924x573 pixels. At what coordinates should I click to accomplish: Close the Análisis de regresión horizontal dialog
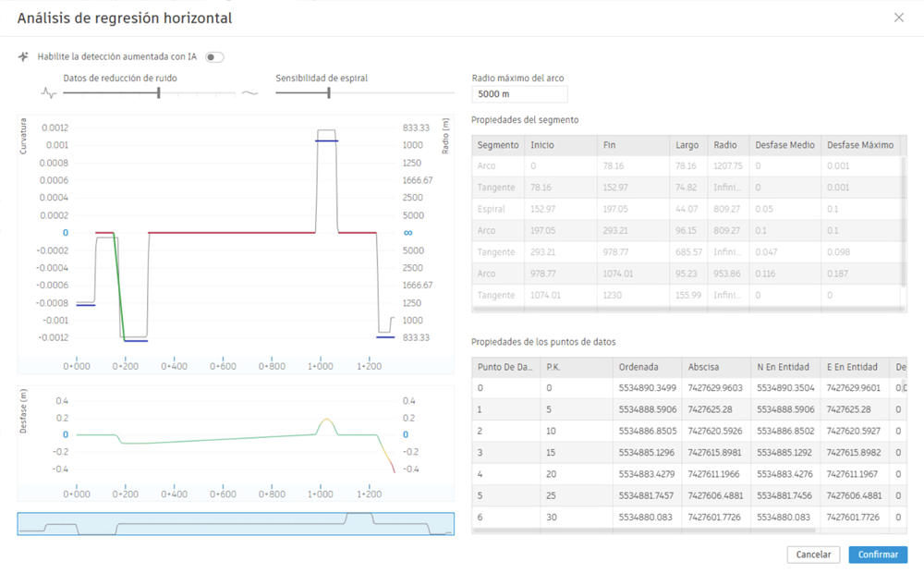click(x=899, y=18)
